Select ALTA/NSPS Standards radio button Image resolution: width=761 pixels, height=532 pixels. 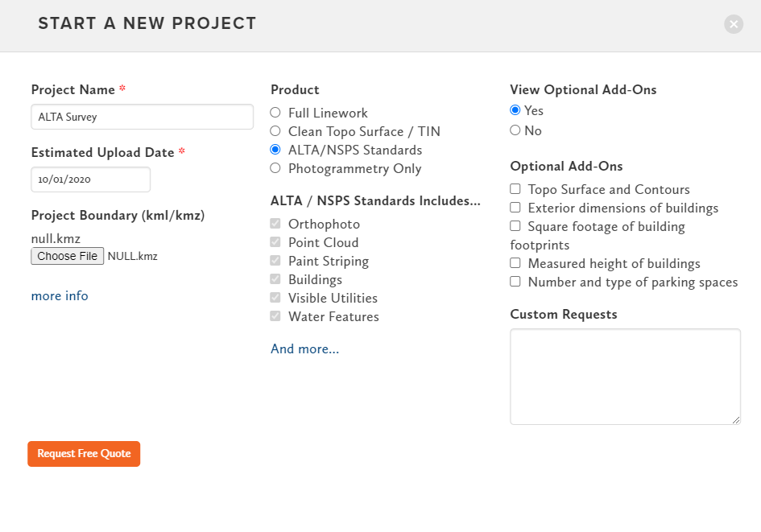[x=275, y=150]
